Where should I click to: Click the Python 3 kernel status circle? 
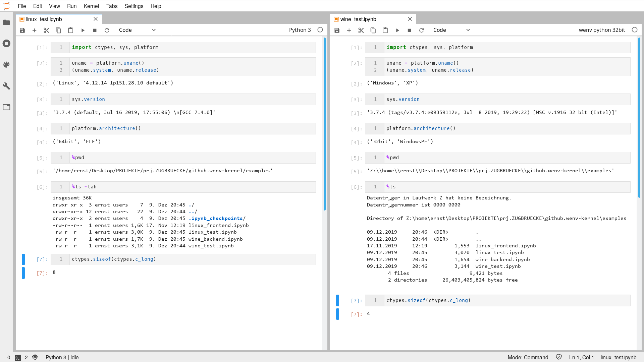320,30
